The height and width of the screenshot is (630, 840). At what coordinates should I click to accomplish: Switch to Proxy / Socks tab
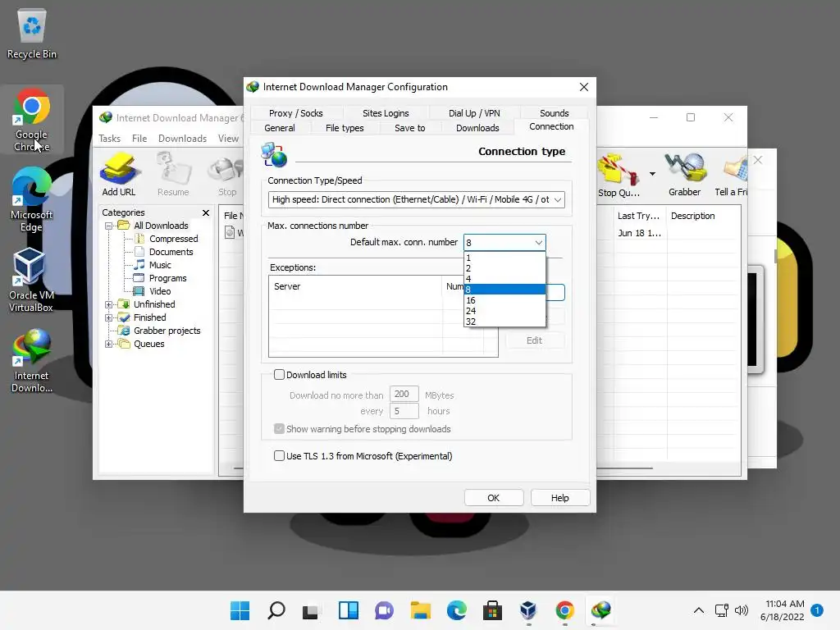295,113
